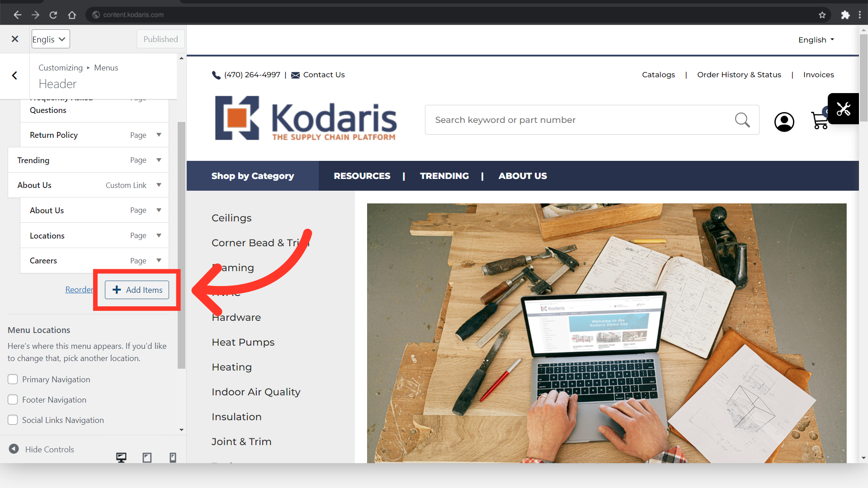This screenshot has height=488, width=868.
Task: Expand the Trending menu item arrow
Action: coord(159,160)
